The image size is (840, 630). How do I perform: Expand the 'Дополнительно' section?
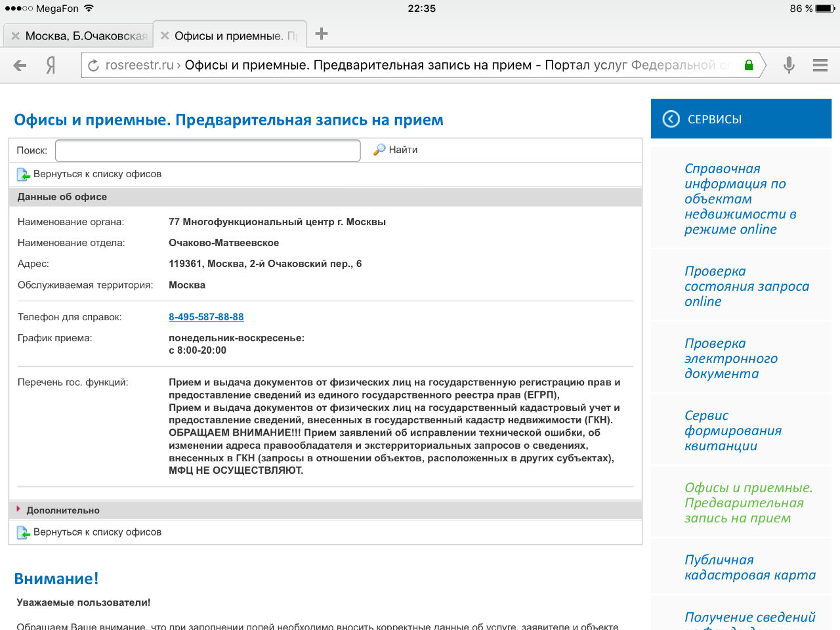tap(63, 510)
